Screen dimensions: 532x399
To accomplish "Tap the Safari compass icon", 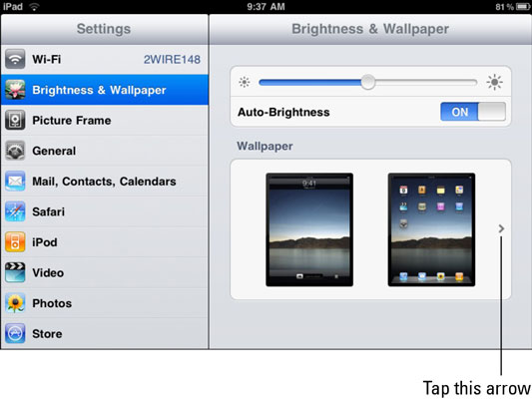I will 15,211.
